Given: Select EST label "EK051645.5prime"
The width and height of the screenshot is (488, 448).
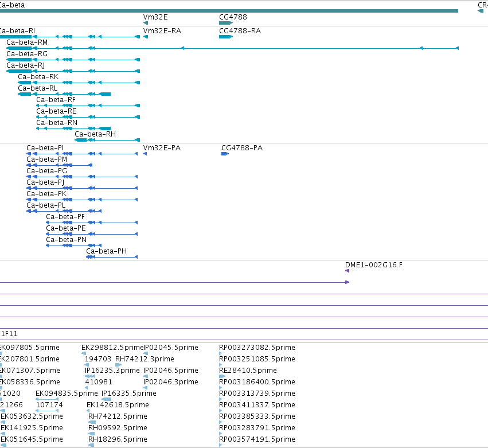Looking at the screenshot, I should pos(32,440).
